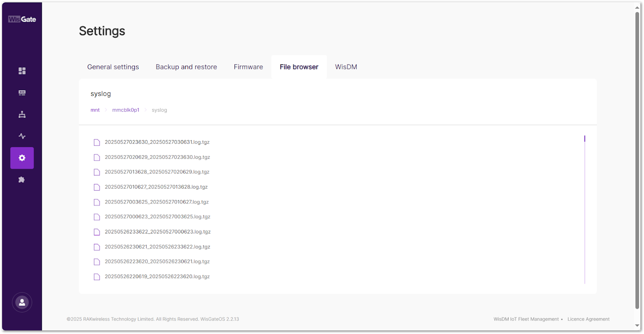Select file 20250526220619_20250526223620.log.tgz
This screenshot has height=334, width=644.
pos(157,276)
